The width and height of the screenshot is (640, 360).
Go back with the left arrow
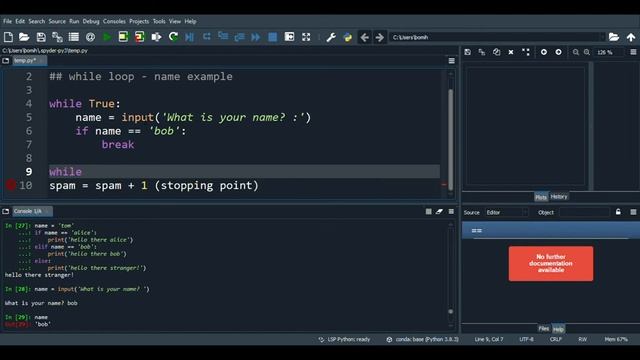[x=364, y=37]
